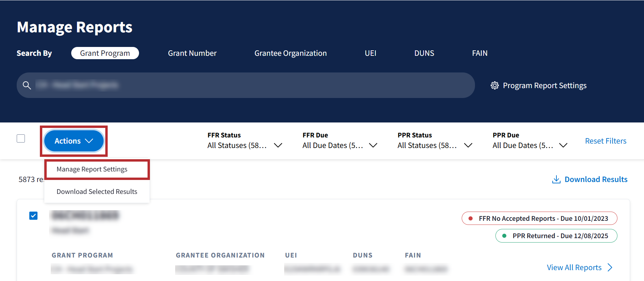The image size is (644, 281).
Task: Open the Actions dropdown button
Action: (x=74, y=141)
